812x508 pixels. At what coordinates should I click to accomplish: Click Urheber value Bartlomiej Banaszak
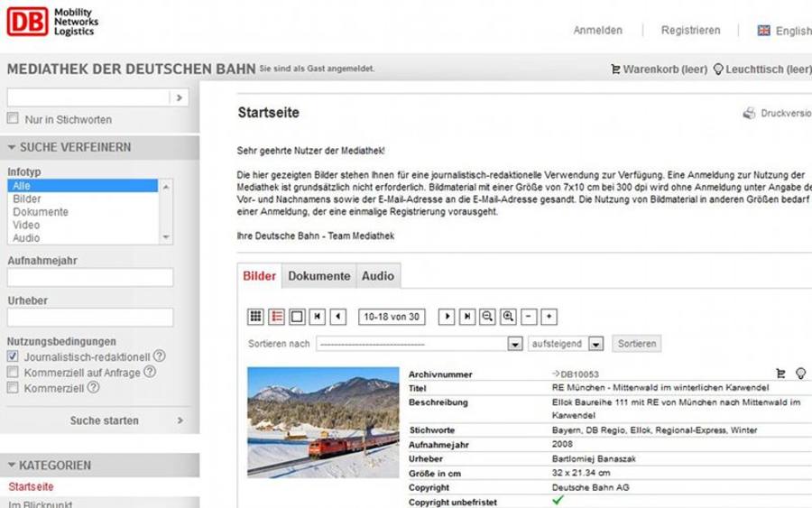[594, 458]
